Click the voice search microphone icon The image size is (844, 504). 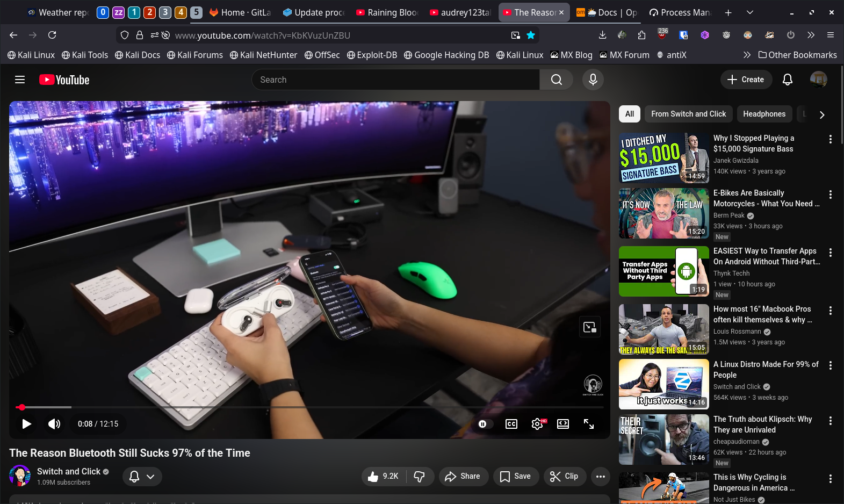tap(593, 80)
